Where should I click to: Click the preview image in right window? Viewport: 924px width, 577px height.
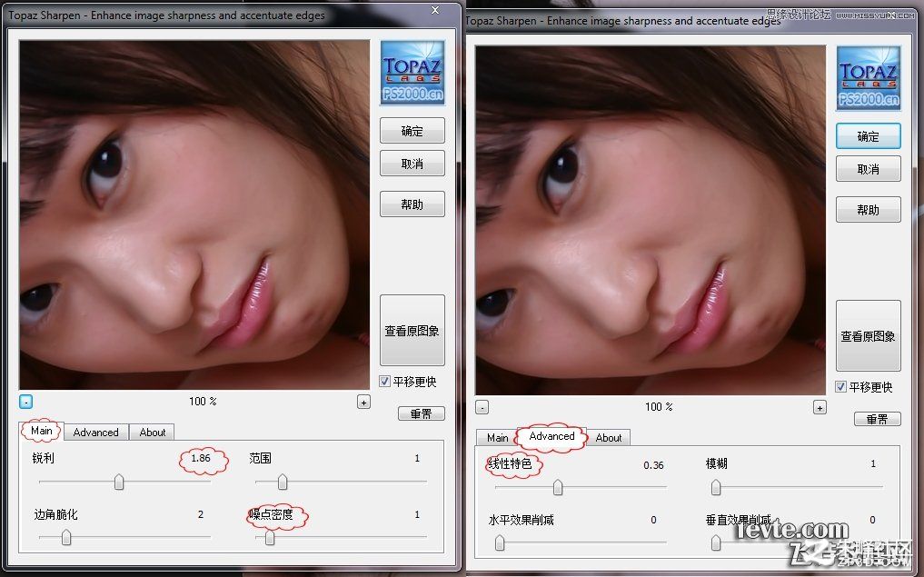651,221
